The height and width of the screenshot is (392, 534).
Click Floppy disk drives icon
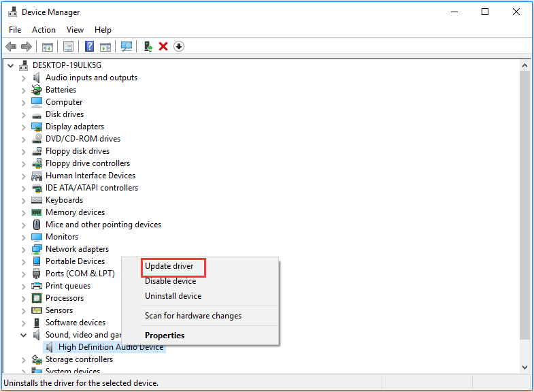37,151
